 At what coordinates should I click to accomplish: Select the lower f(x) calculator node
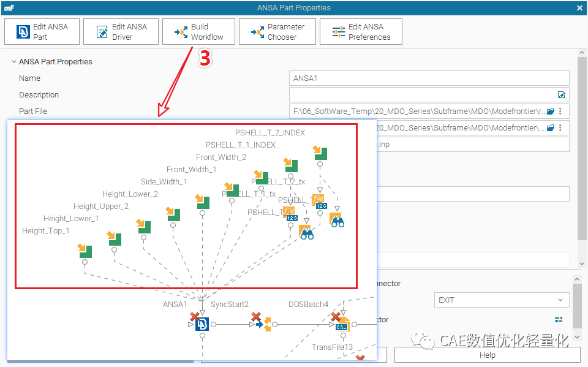[x=290, y=214]
